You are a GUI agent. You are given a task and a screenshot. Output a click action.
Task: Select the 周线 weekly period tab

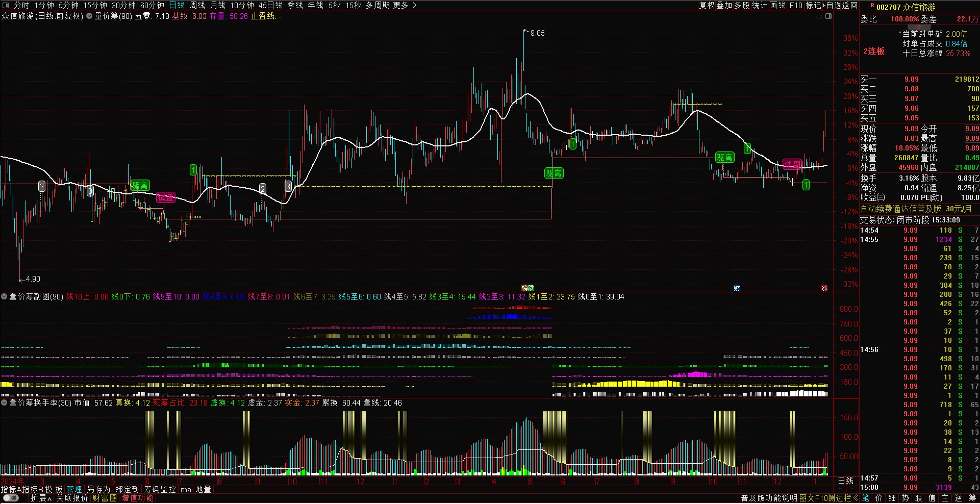pyautogui.click(x=197, y=5)
